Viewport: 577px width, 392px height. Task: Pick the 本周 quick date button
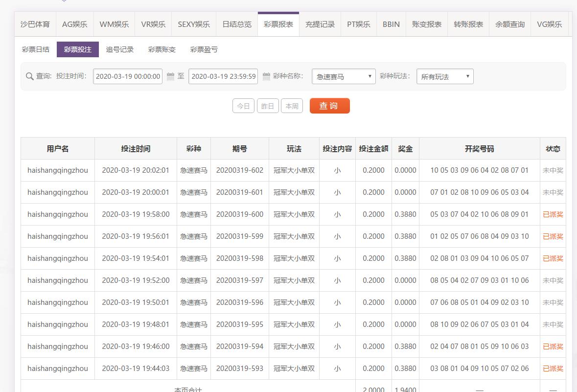[292, 106]
